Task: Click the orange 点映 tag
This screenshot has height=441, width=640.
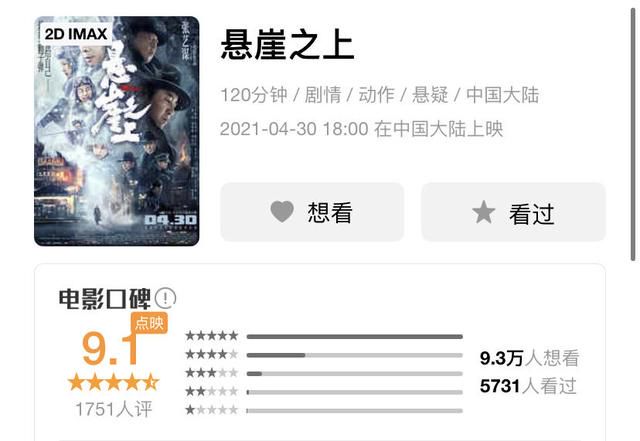Action: tap(149, 323)
